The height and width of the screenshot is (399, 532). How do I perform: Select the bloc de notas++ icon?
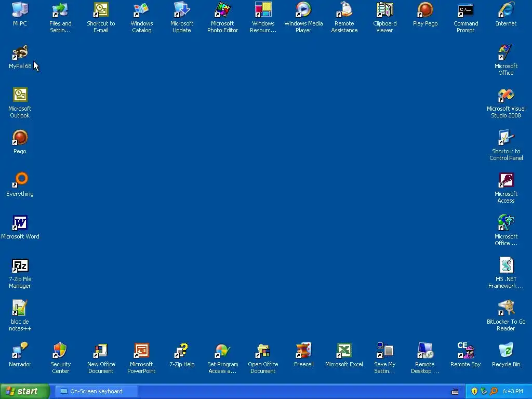20,308
